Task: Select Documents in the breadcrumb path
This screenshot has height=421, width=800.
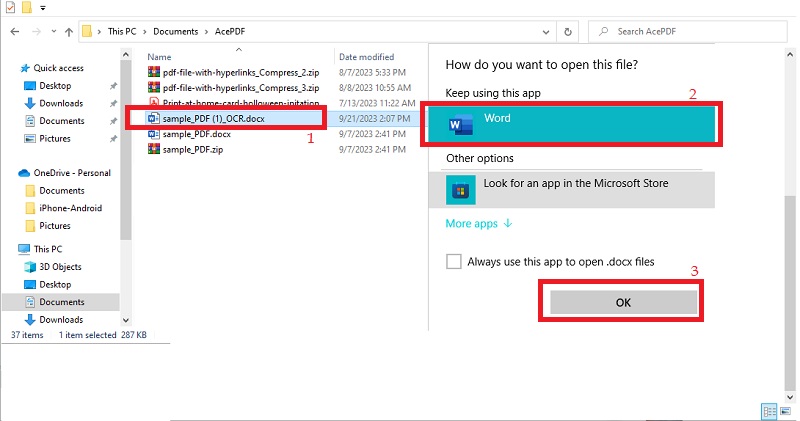Action: [176, 32]
